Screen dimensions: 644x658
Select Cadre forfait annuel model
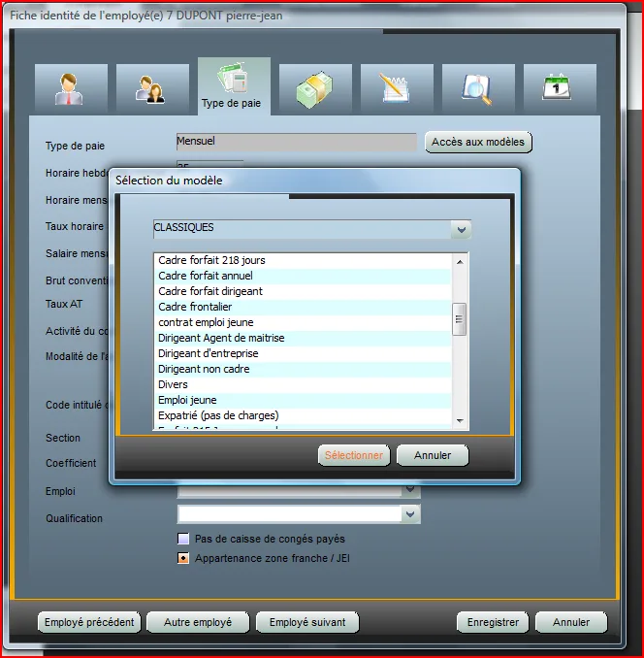click(x=303, y=277)
